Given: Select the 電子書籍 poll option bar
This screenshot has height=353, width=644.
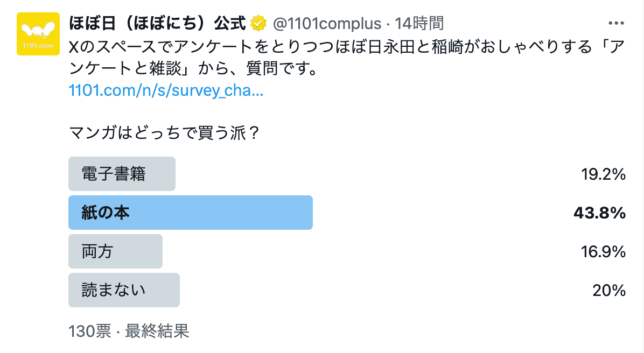Looking at the screenshot, I should pyautogui.click(x=122, y=174).
